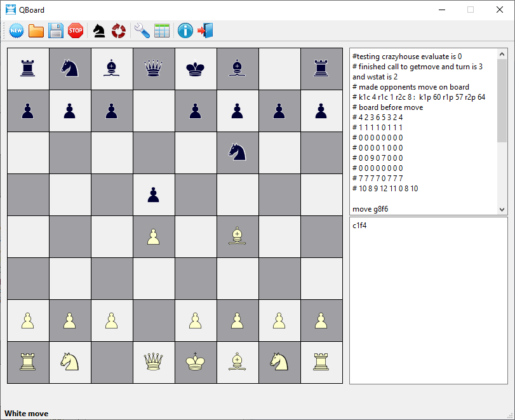515x420 pixels.
Task: Select the black queen on d8
Action: point(154,69)
